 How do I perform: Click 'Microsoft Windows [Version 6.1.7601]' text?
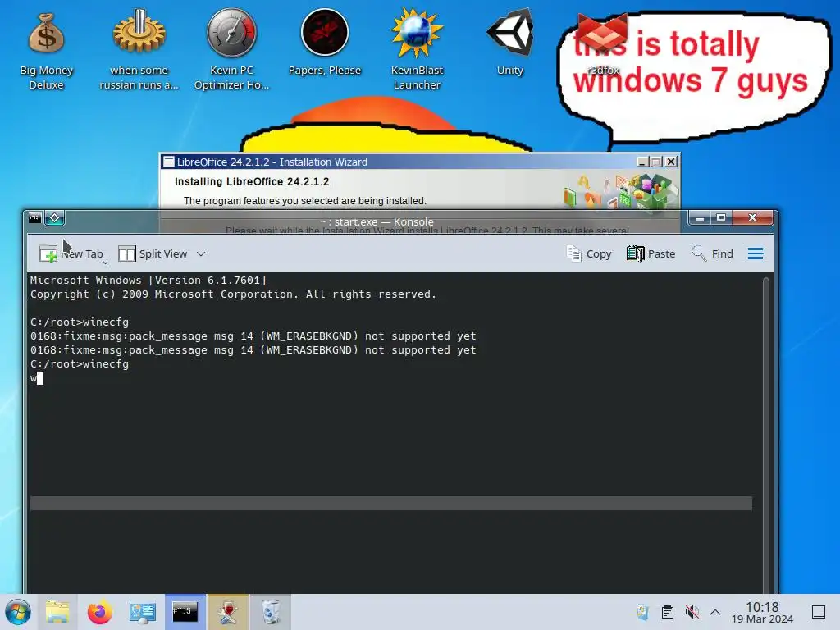[148, 281]
